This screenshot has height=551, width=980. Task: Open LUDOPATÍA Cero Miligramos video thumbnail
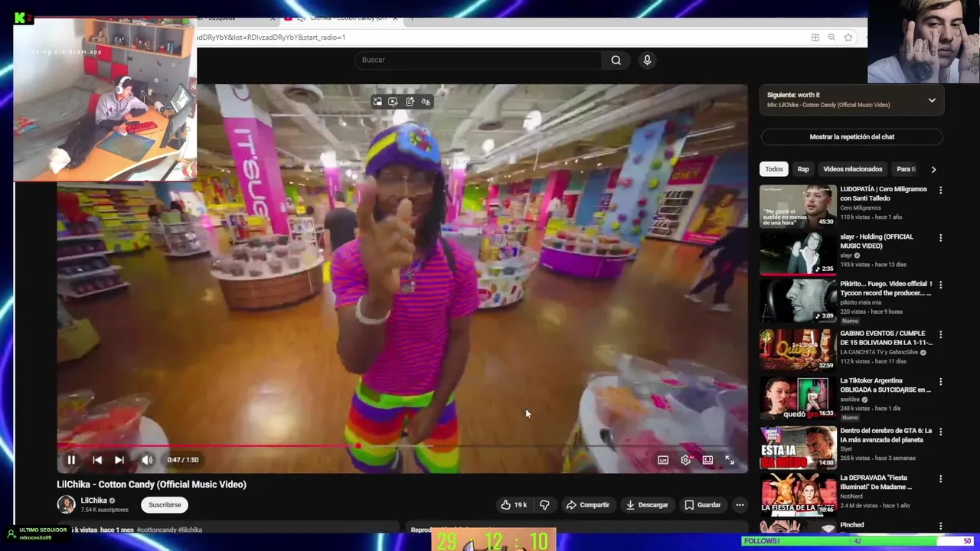tap(798, 206)
